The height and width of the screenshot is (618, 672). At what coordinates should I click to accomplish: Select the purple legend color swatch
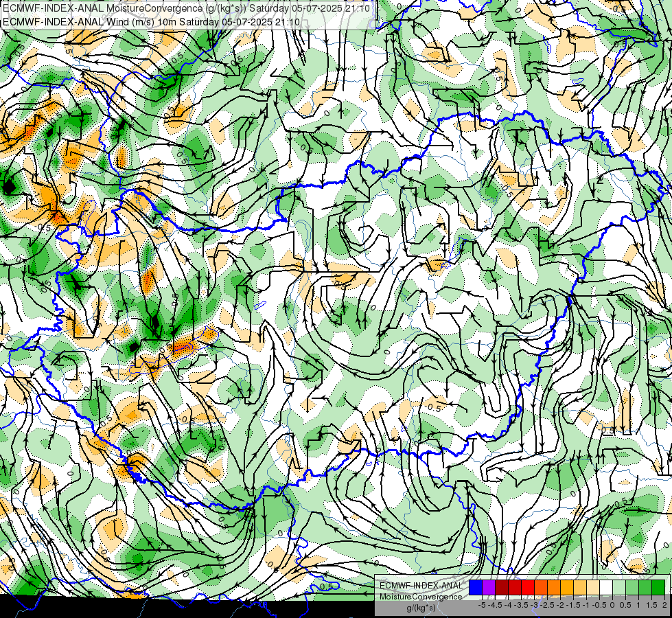point(489,587)
